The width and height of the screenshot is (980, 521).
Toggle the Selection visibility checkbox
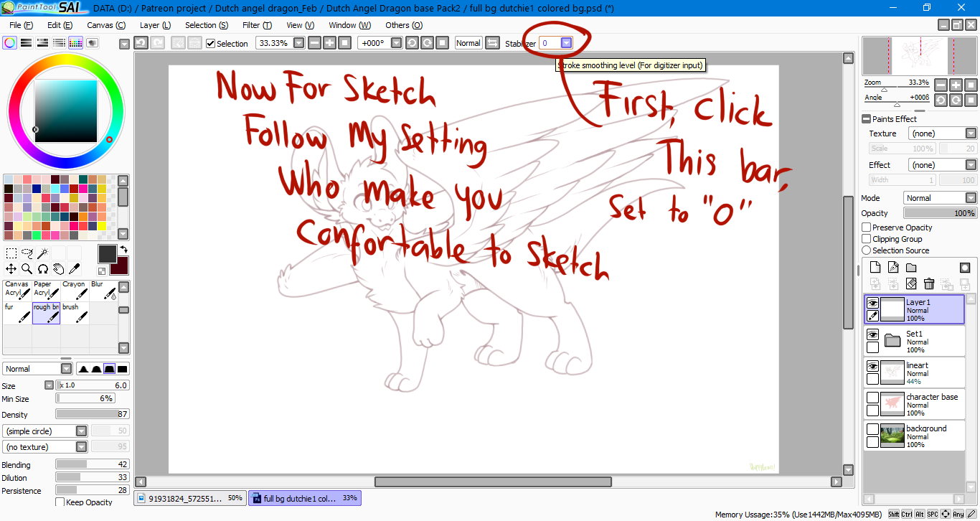(210, 44)
